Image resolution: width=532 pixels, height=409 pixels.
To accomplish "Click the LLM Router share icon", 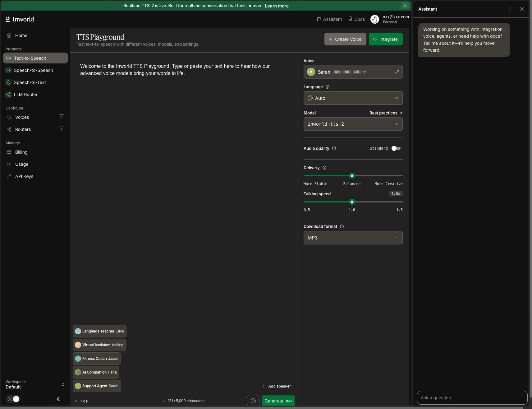I will tap(8, 95).
